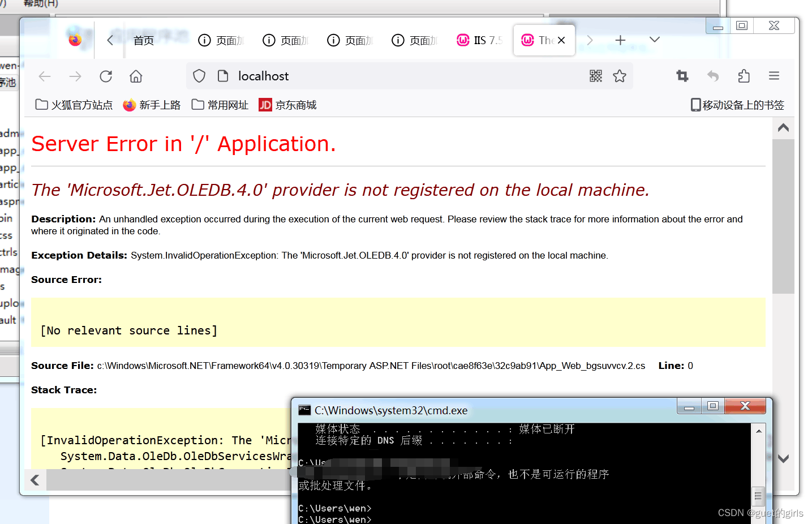This screenshot has height=524, width=812.
Task: Click the save-to-pocket curved arrow icon
Action: (x=712, y=76)
